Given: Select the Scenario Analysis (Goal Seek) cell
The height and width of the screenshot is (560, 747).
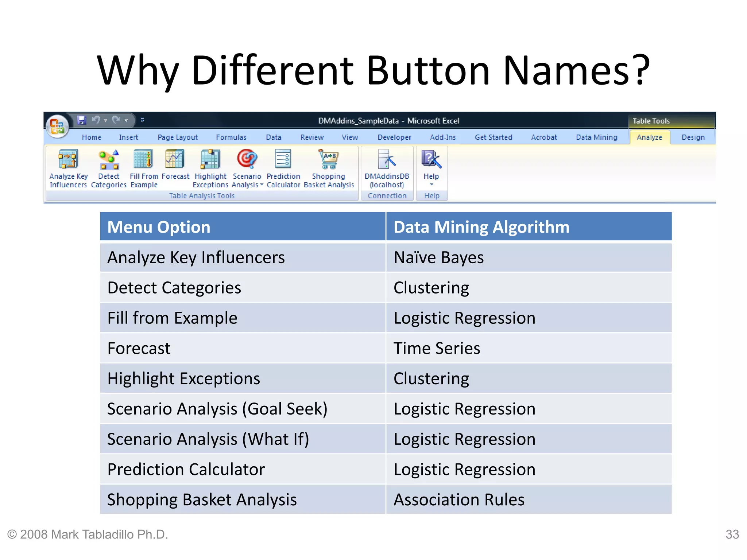Looking at the screenshot, I should (243, 409).
